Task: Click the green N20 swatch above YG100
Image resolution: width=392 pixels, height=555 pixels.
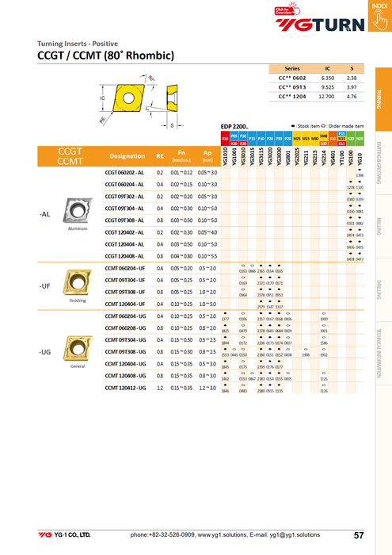Action: click(351, 139)
